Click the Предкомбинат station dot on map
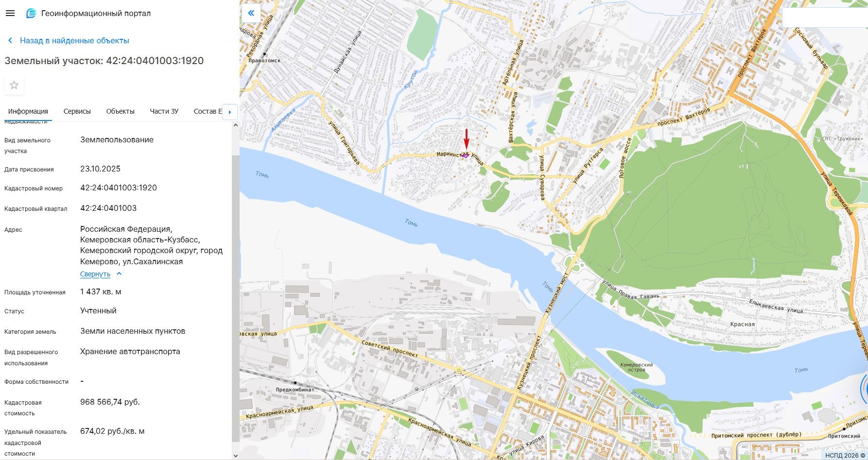This screenshot has width=868, height=460. pyautogui.click(x=295, y=383)
